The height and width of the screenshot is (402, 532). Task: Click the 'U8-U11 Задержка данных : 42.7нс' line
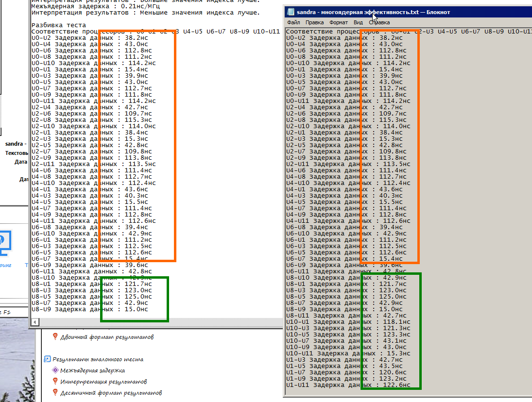click(346, 316)
